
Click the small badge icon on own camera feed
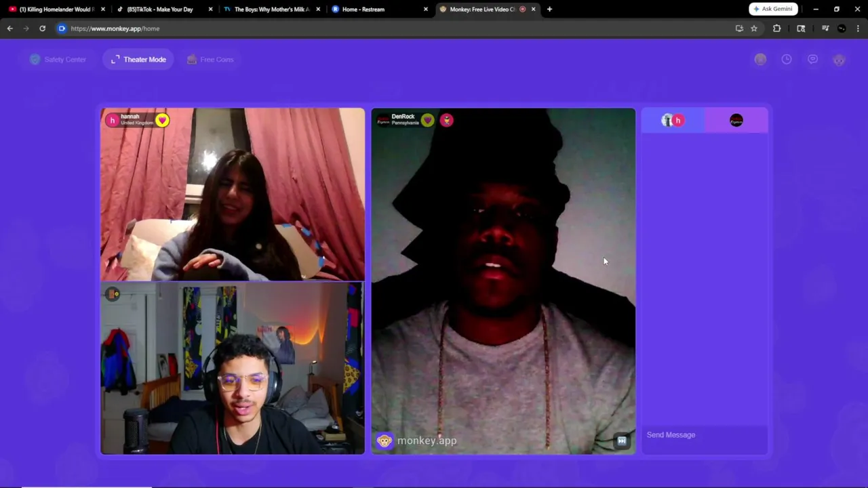pos(113,294)
